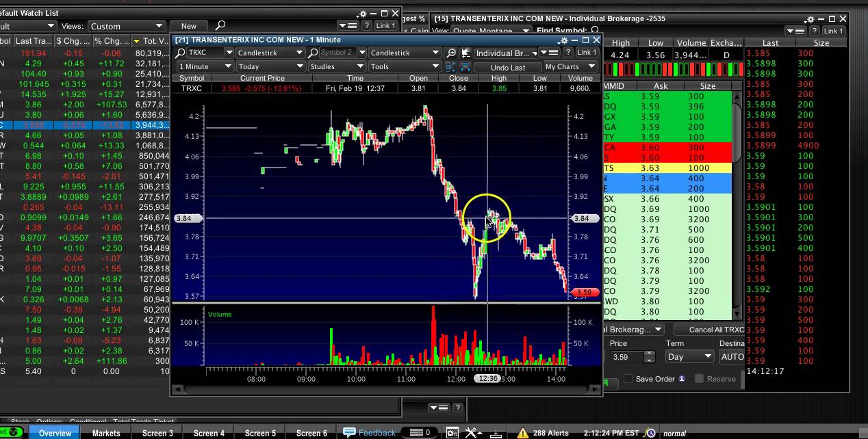Open the My Charts dropdown
This screenshot has height=439, width=868.
[570, 66]
